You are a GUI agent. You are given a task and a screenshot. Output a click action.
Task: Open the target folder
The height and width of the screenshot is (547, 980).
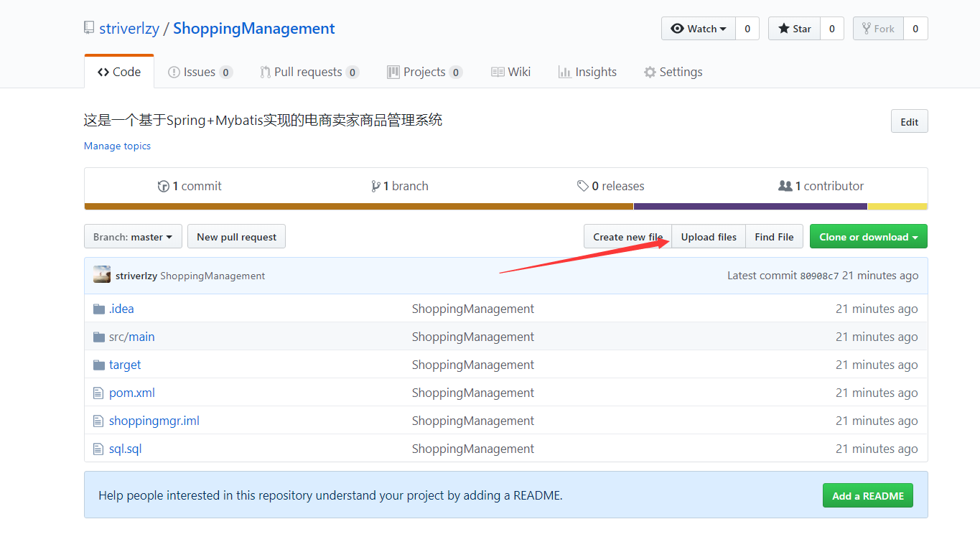(x=125, y=365)
